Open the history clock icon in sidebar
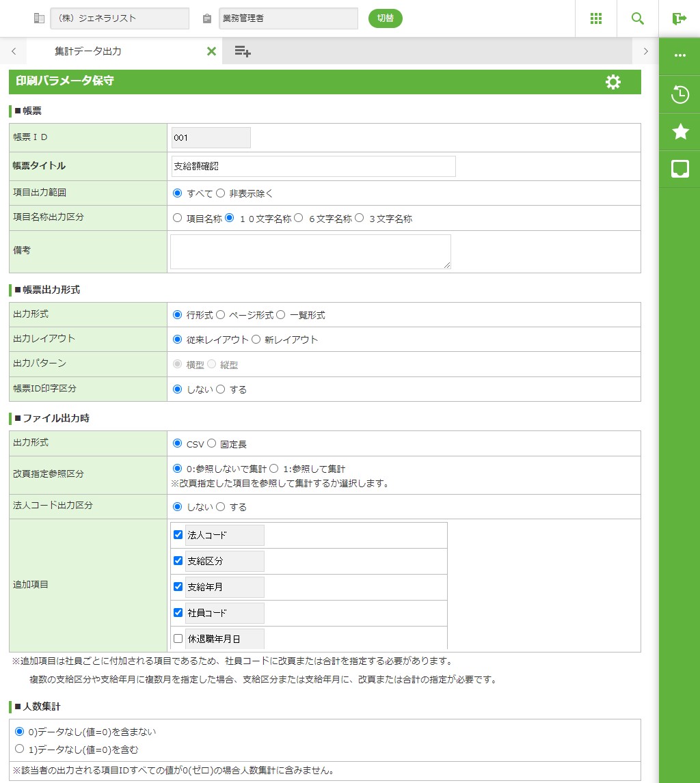This screenshot has height=783, width=700. (x=680, y=94)
